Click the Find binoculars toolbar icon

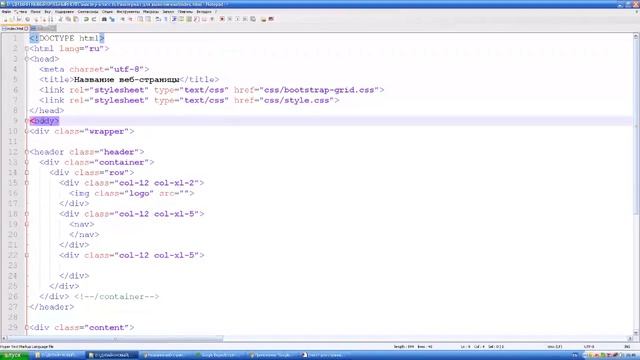tap(104, 19)
